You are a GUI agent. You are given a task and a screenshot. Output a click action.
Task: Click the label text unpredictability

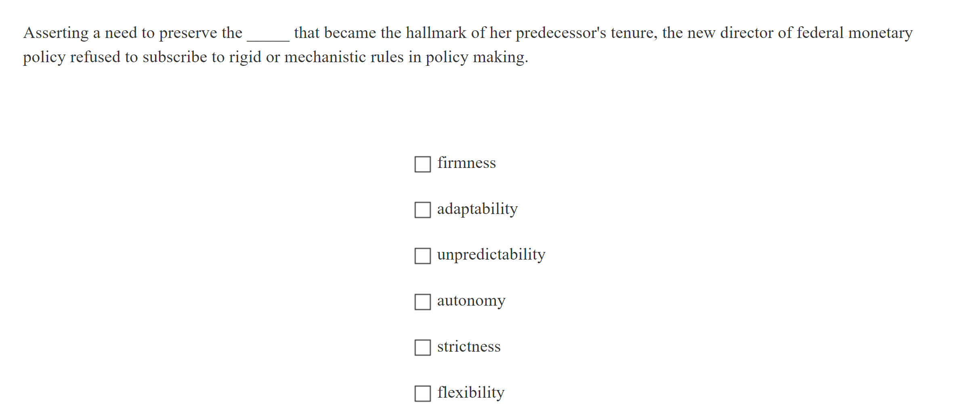click(x=491, y=255)
